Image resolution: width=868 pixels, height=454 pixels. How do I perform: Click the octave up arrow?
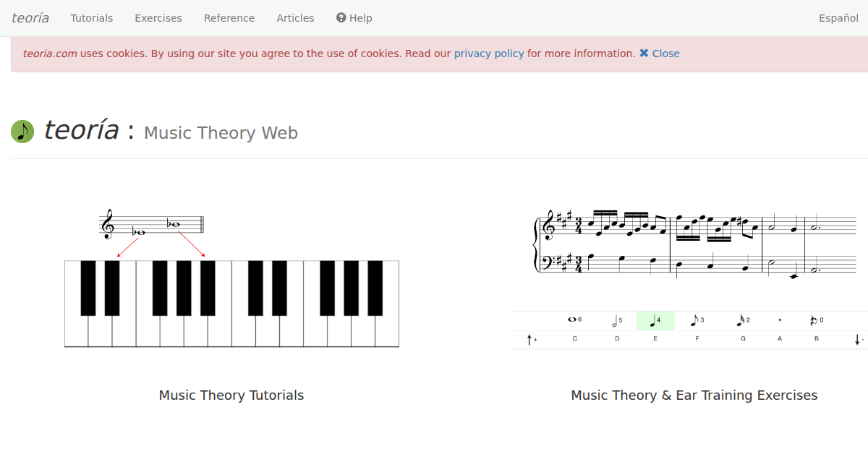[530, 339]
